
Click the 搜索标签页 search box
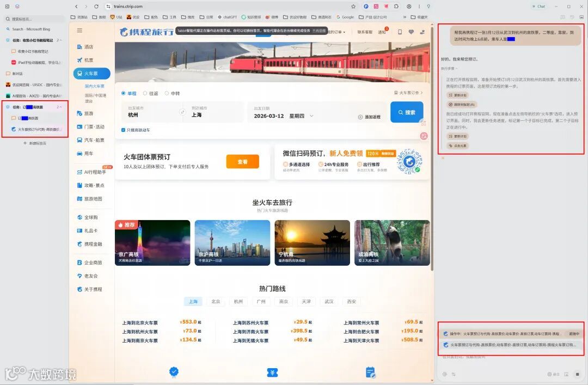pyautogui.click(x=34, y=19)
